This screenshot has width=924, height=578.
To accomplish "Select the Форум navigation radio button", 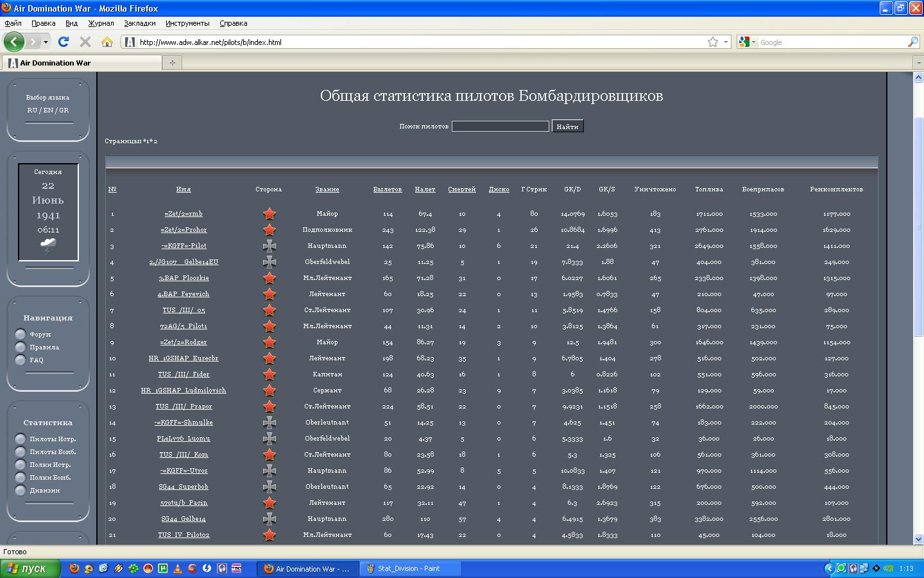I will [21, 334].
